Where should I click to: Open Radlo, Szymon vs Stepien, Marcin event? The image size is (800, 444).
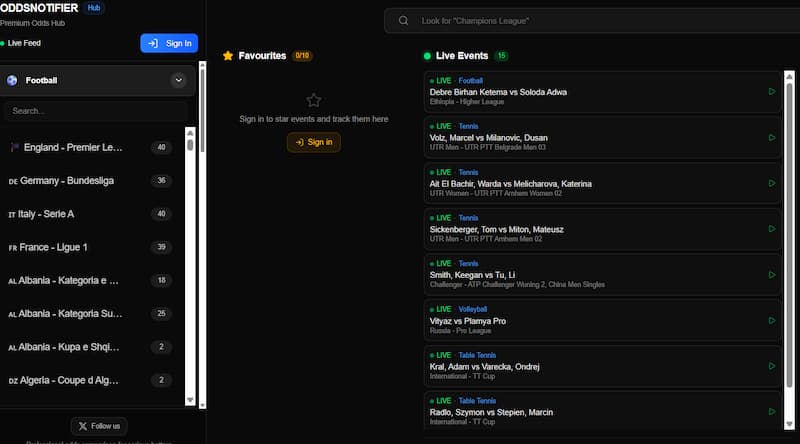(602, 411)
